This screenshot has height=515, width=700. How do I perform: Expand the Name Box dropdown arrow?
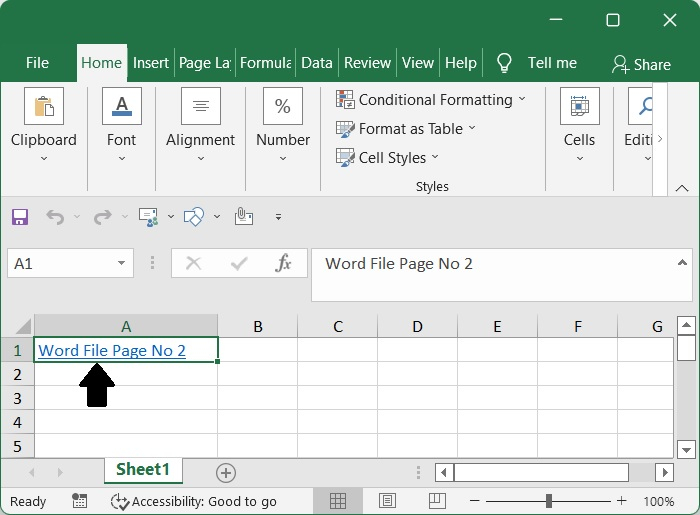[122, 264]
